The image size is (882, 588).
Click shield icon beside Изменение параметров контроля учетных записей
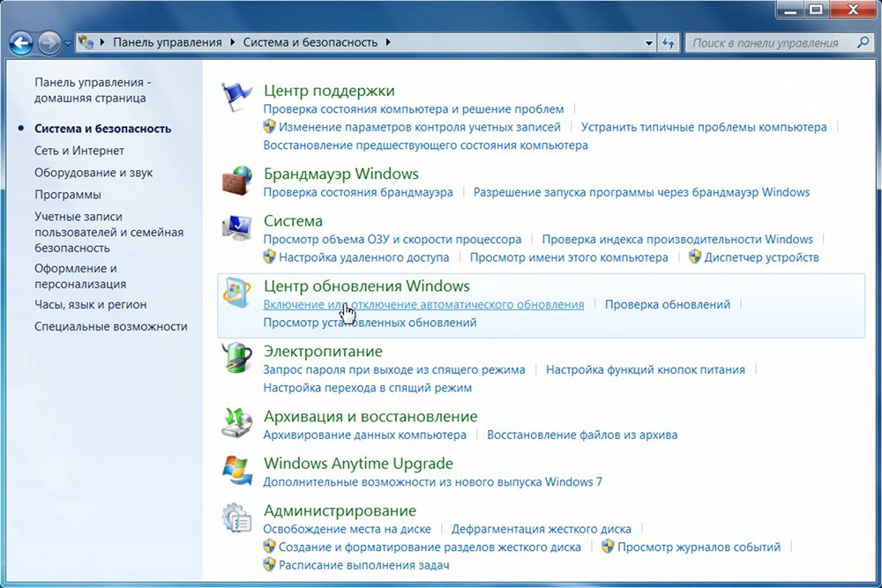point(269,126)
